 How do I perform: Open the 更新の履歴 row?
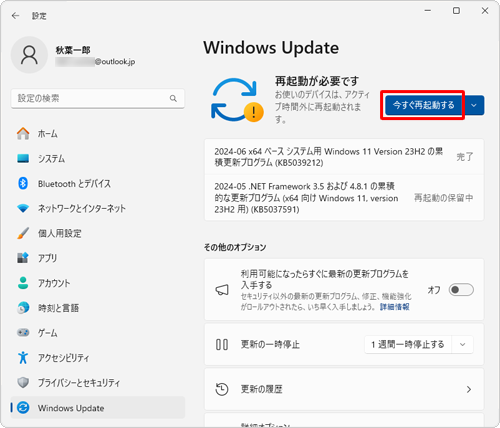point(344,389)
